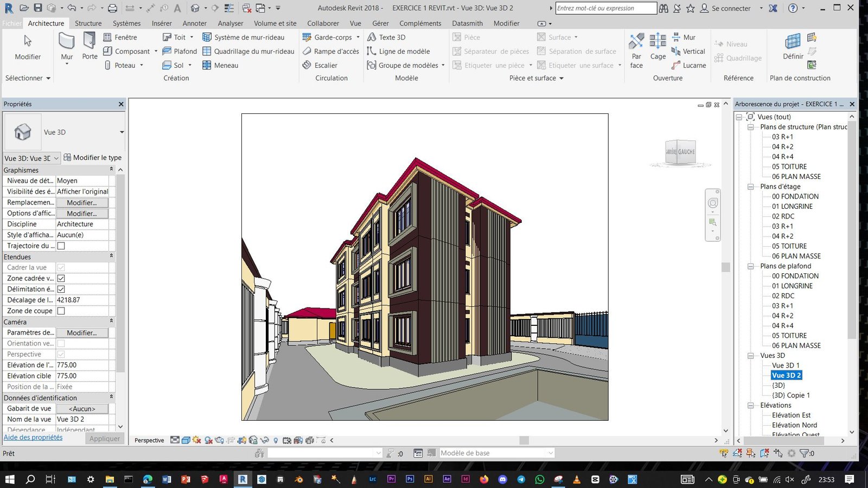Enable the Zone de coupe checkbox
This screenshot has width=868, height=488.
point(61,311)
